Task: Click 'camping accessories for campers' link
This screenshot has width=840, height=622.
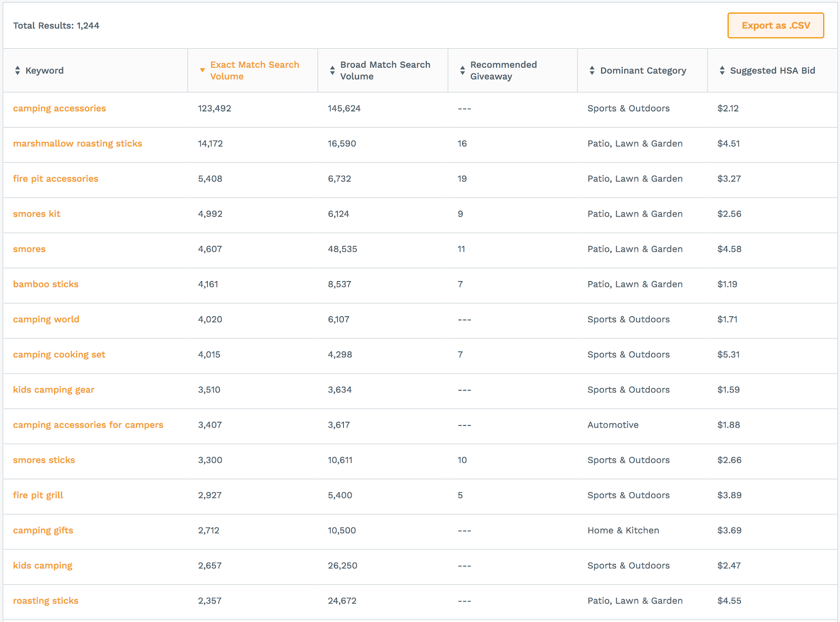Action: (88, 425)
